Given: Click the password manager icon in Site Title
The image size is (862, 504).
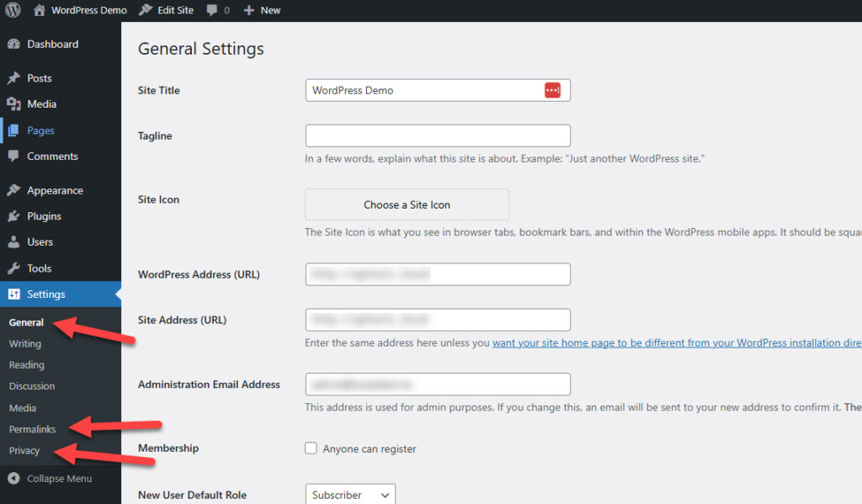Looking at the screenshot, I should point(552,91).
